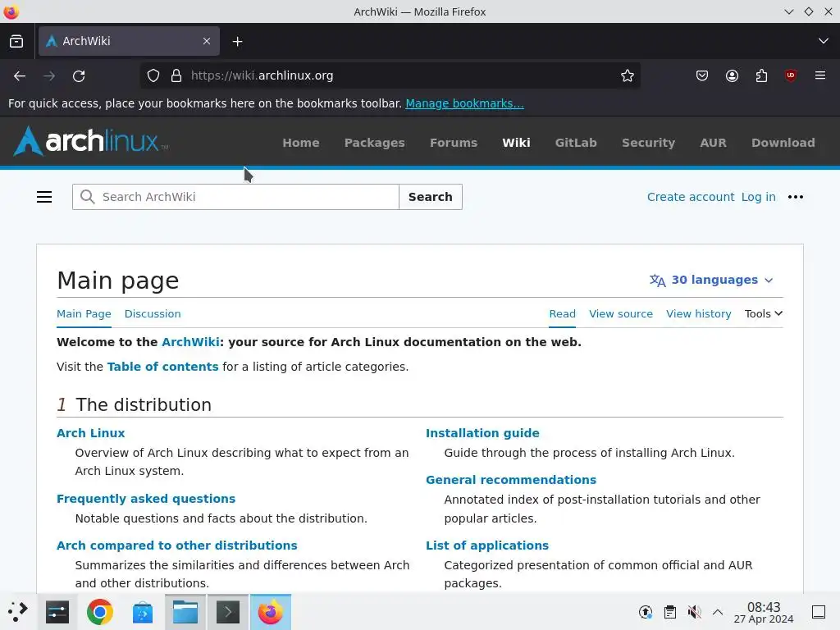This screenshot has height=630, width=840.
Task: Open a new tab with plus button
Action: pos(237,41)
